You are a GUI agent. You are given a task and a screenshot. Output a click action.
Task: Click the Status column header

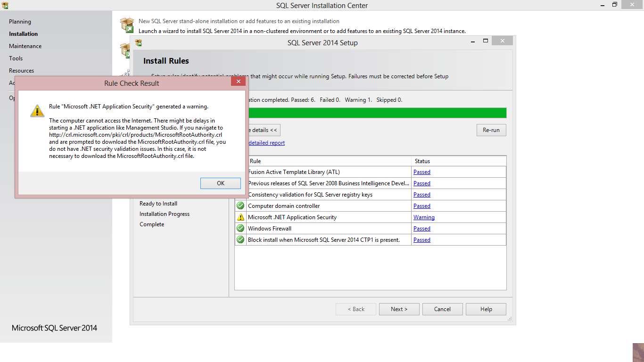(x=459, y=161)
